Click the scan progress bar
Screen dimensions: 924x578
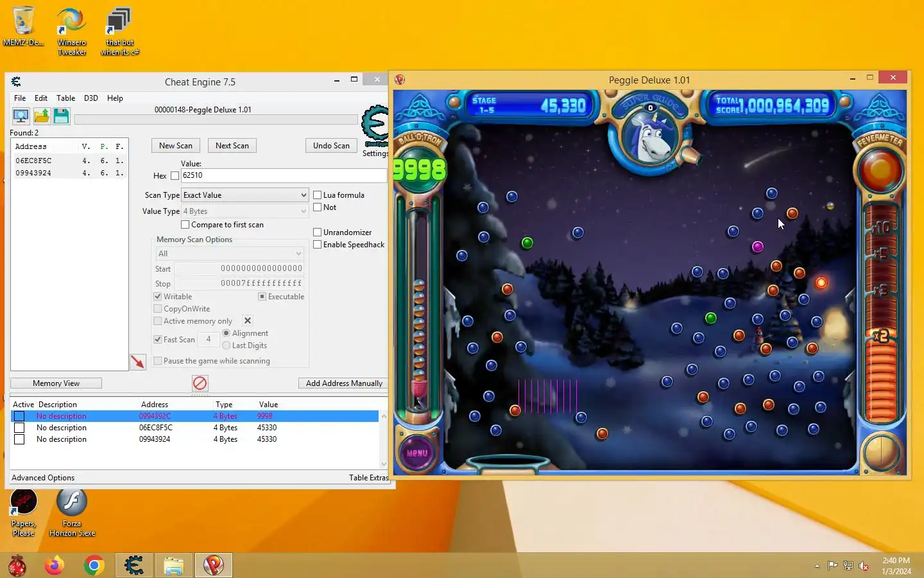click(216, 119)
